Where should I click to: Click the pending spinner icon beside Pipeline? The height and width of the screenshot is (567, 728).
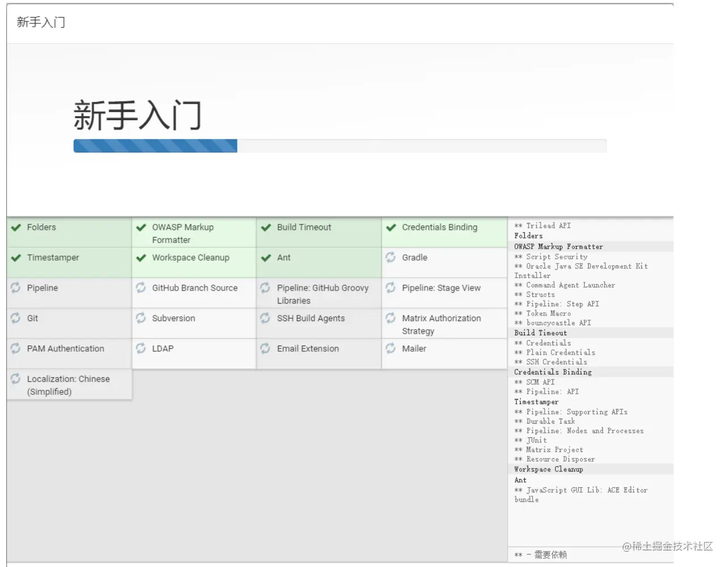(x=15, y=288)
